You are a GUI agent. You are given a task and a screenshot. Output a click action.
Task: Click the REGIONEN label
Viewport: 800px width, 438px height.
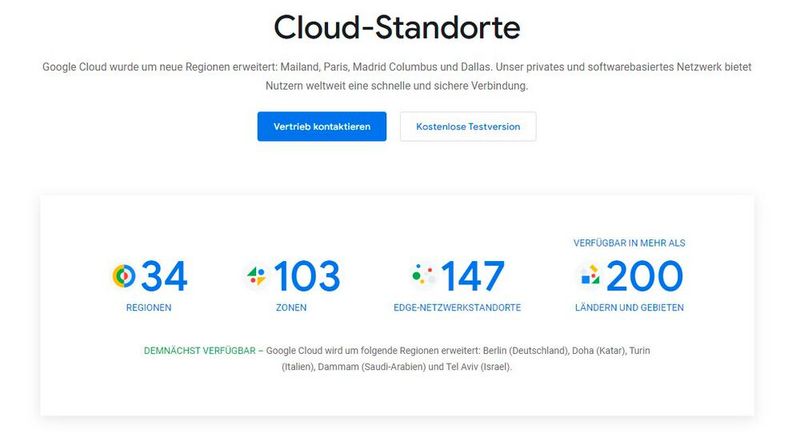[148, 308]
